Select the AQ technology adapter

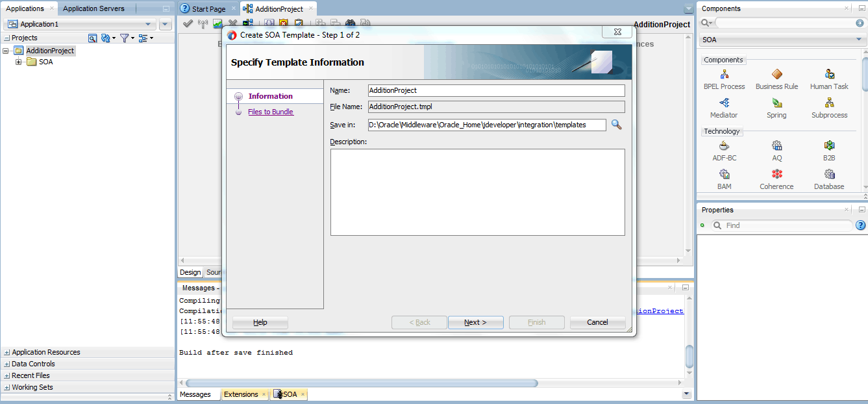776,151
